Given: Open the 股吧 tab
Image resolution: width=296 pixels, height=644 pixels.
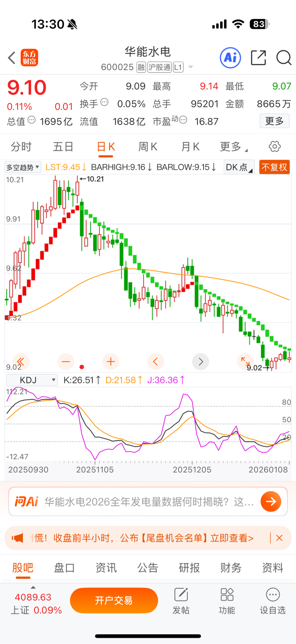Looking at the screenshot, I should click(x=23, y=568).
